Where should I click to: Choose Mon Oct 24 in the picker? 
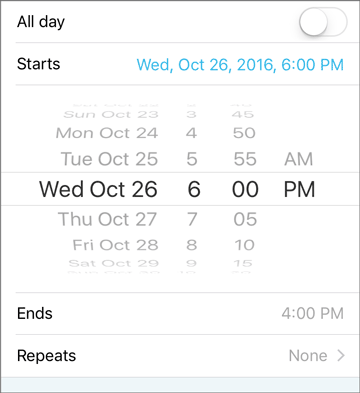coord(107,133)
